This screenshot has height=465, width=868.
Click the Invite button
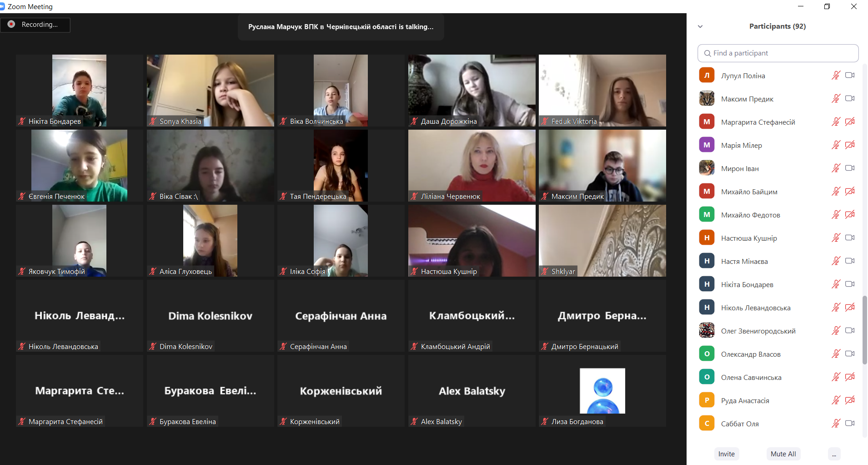point(726,454)
